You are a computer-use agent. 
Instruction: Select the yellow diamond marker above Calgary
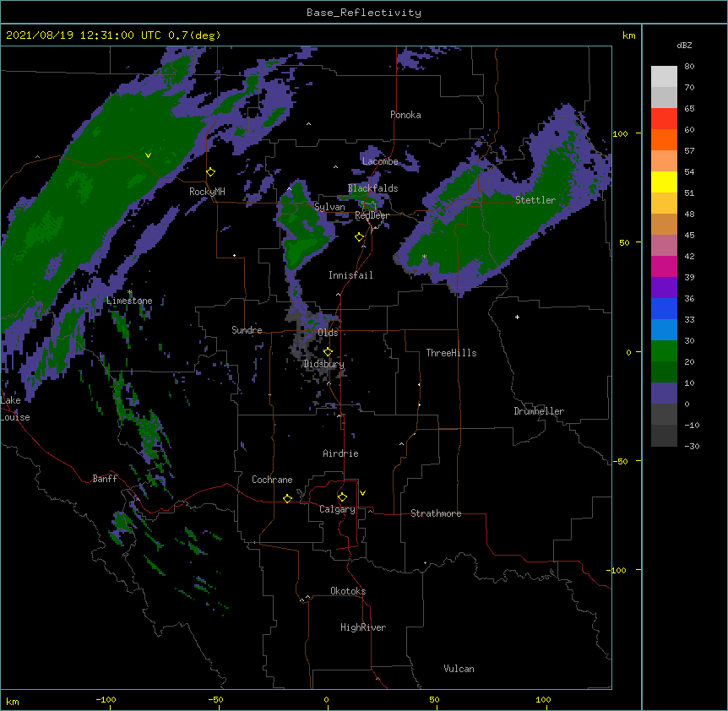click(x=342, y=497)
